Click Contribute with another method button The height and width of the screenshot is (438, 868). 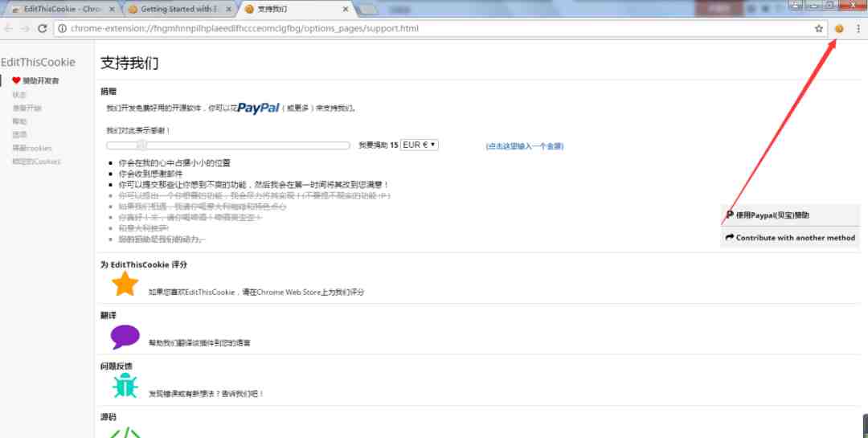pyautogui.click(x=791, y=238)
